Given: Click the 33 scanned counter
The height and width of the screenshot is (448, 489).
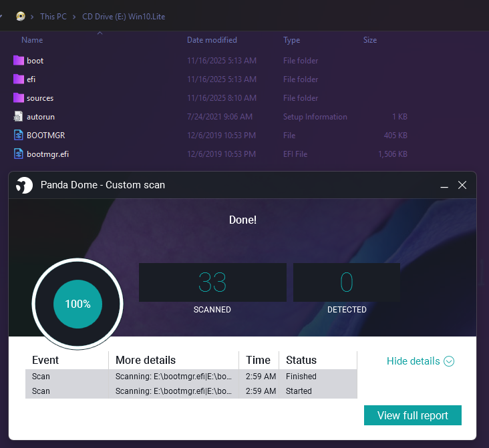Looking at the screenshot, I should pyautogui.click(x=212, y=282).
